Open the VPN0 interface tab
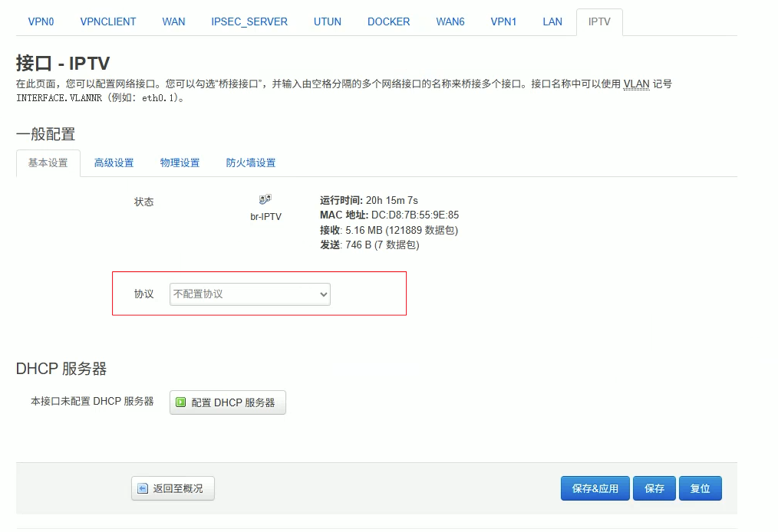778x532 pixels. pyautogui.click(x=41, y=21)
